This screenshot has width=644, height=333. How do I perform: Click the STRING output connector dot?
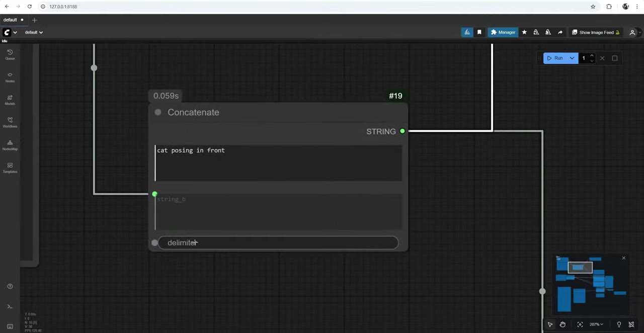pos(403,131)
